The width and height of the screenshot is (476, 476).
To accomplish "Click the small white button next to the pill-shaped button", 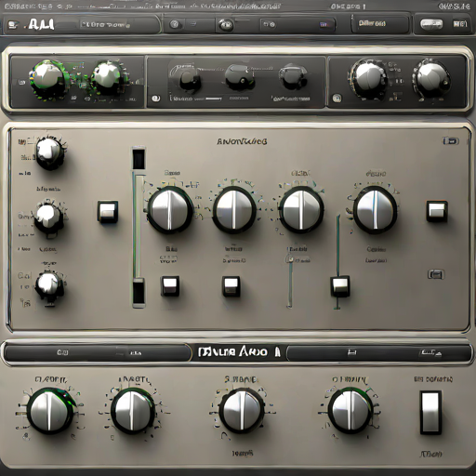I will (460, 24).
